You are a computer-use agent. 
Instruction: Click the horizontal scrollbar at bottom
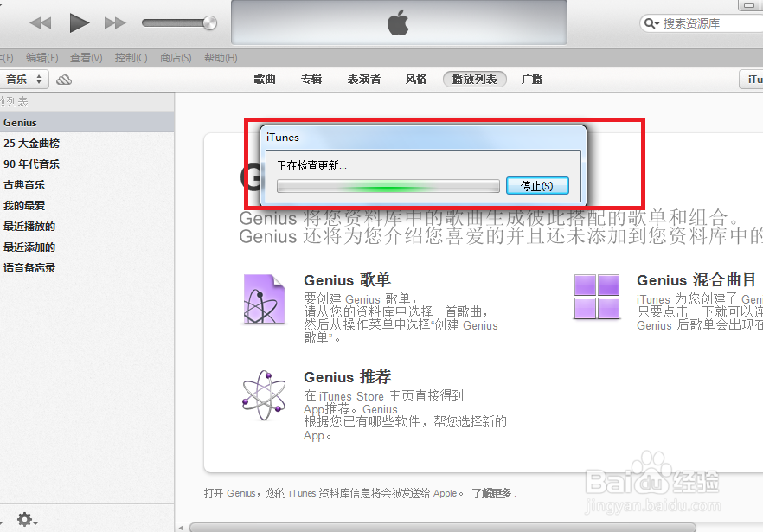click(443, 528)
